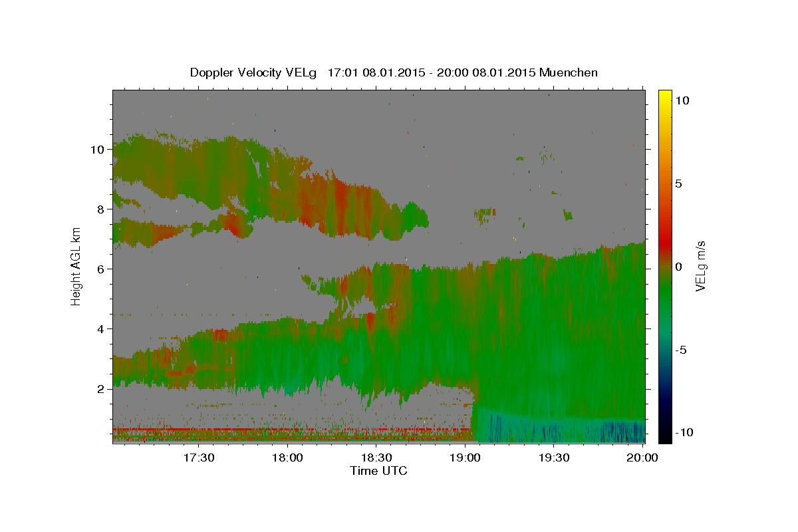This screenshot has width=798, height=532.
Task: Click the colorbar value label 0
Action: click(679, 266)
